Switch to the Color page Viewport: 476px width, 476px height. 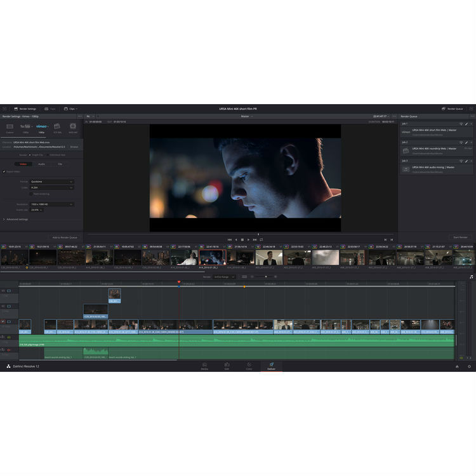pyautogui.click(x=249, y=366)
